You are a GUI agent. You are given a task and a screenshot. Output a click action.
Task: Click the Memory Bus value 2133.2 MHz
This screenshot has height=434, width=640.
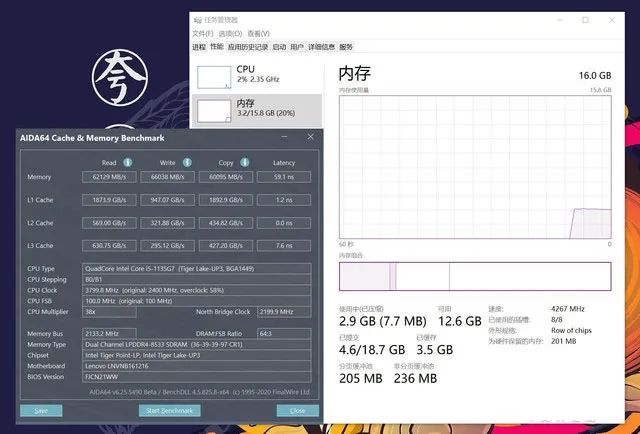109,334
